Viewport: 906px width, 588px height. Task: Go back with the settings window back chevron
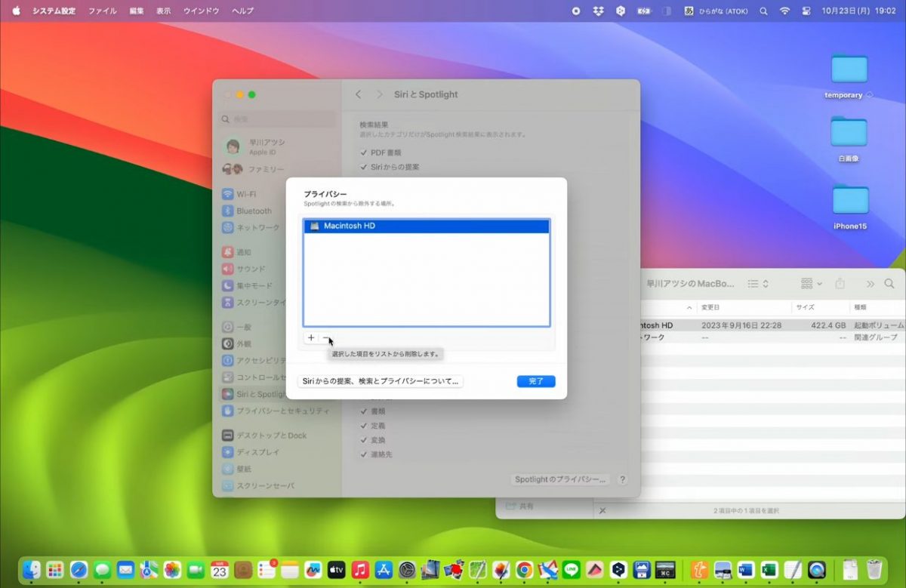(359, 94)
